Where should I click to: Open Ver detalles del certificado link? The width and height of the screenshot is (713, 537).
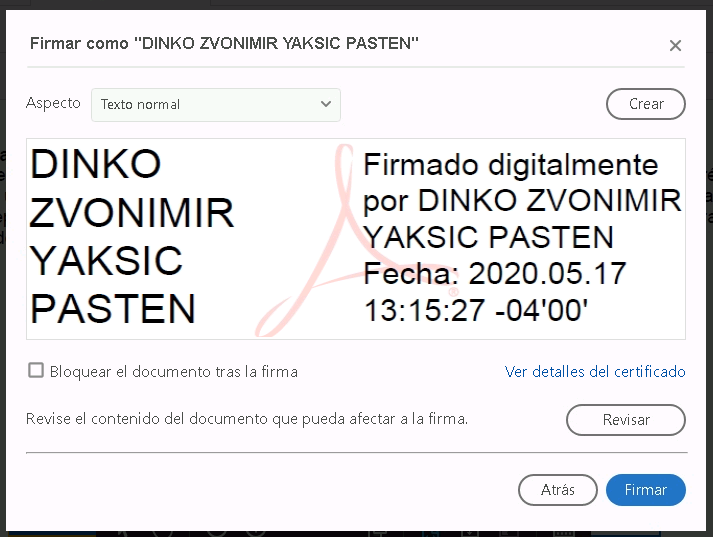(595, 371)
